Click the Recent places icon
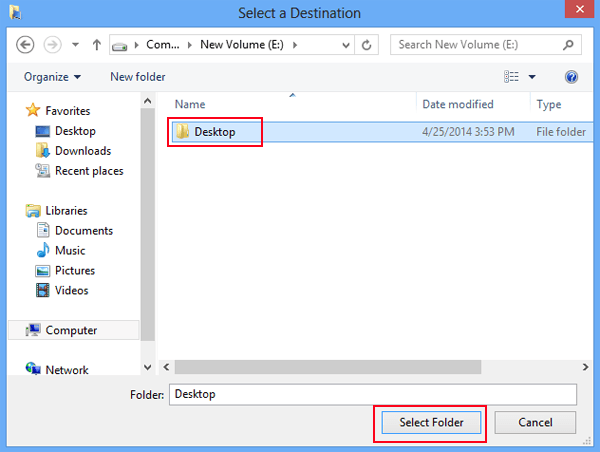This screenshot has height=452, width=600. point(42,170)
